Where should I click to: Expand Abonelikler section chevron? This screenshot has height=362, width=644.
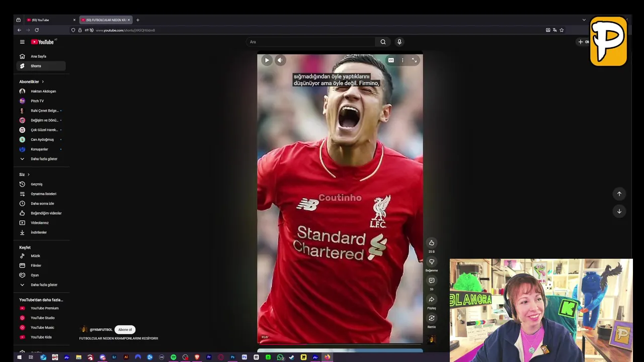point(43,81)
